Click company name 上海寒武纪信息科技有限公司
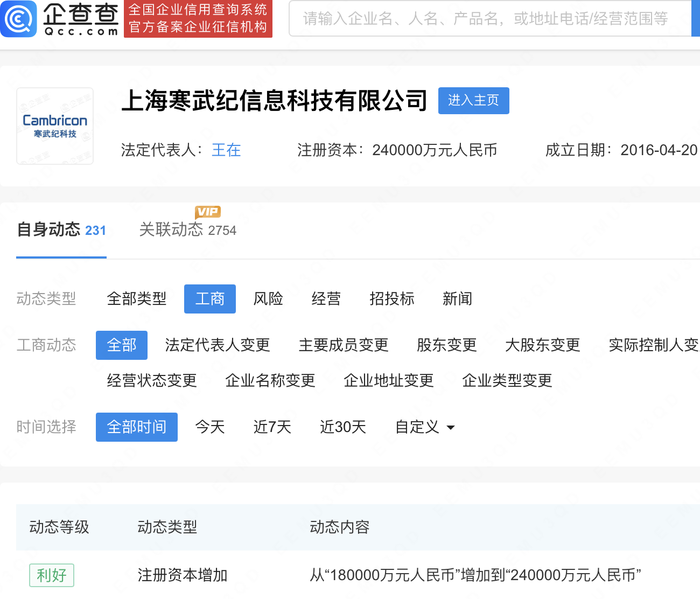Screen dimensions: 700x599 (275, 101)
